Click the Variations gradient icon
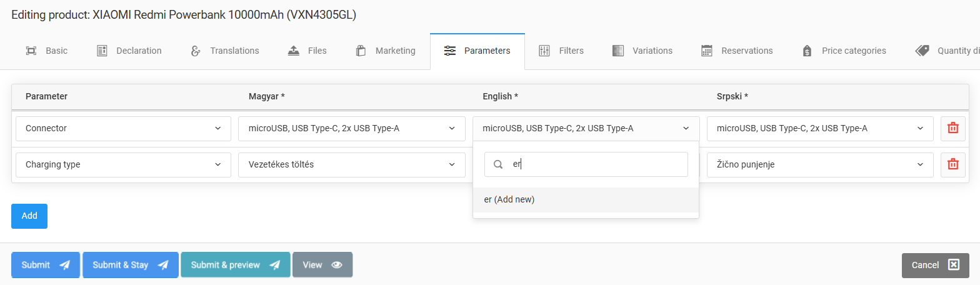Screen dimensions: 980x285 618,51
